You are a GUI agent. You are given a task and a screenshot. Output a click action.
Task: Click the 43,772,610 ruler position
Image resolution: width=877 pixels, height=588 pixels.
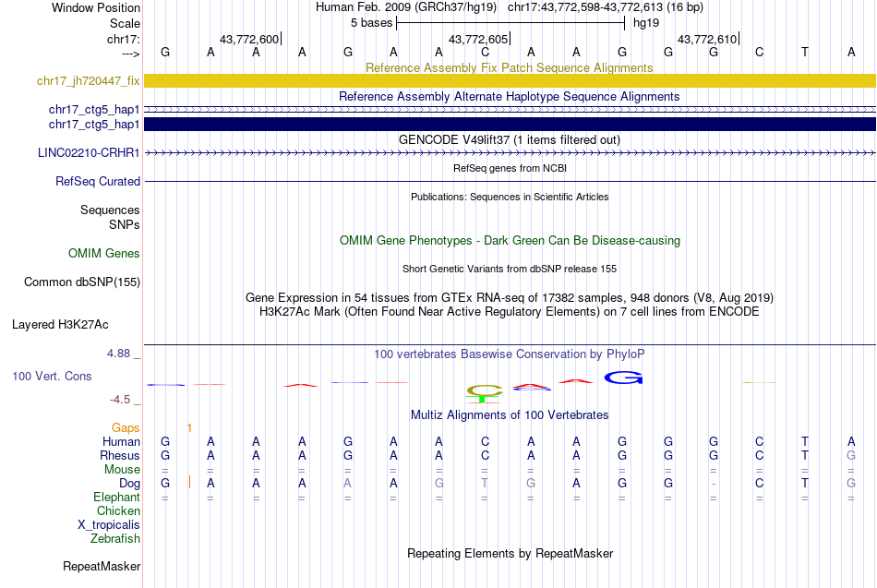point(707,39)
